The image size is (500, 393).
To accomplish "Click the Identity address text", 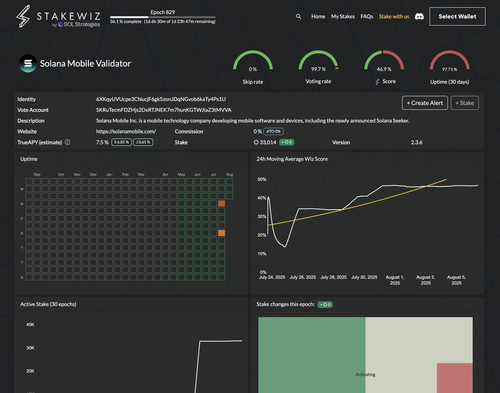I will coord(161,99).
